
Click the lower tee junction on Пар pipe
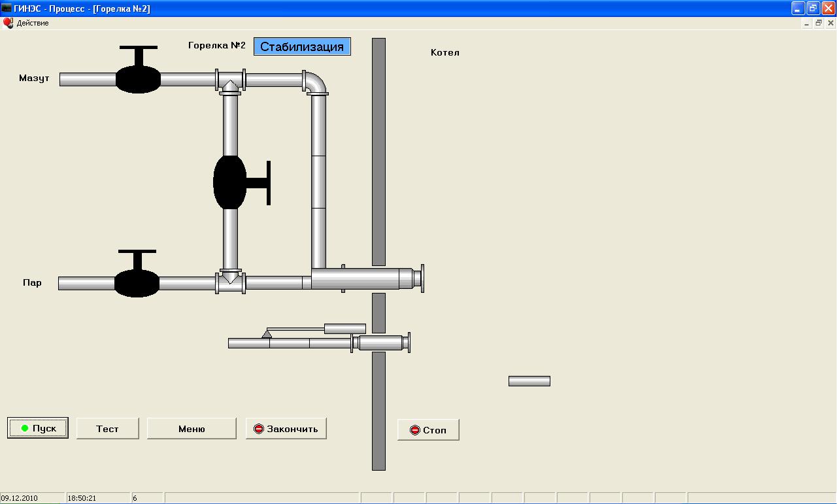point(230,281)
